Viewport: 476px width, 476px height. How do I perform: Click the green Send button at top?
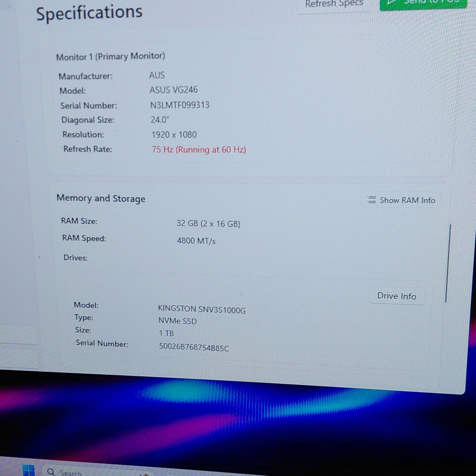tap(423, 4)
